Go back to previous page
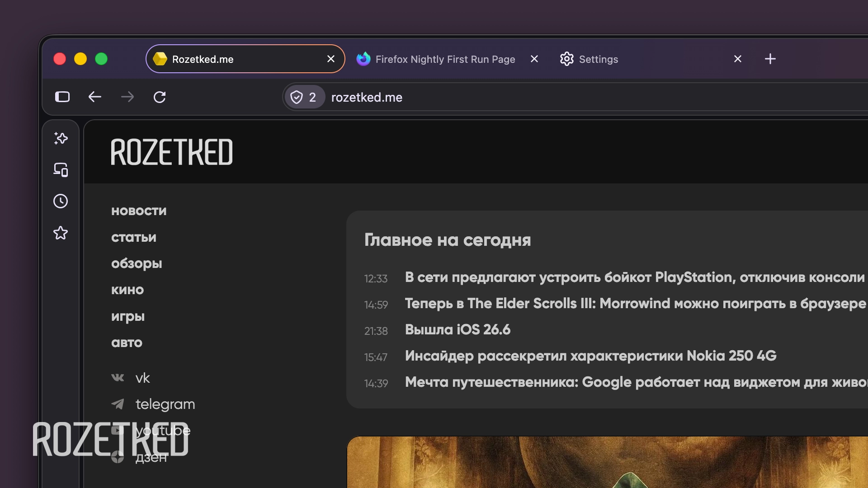868x488 pixels. [94, 97]
